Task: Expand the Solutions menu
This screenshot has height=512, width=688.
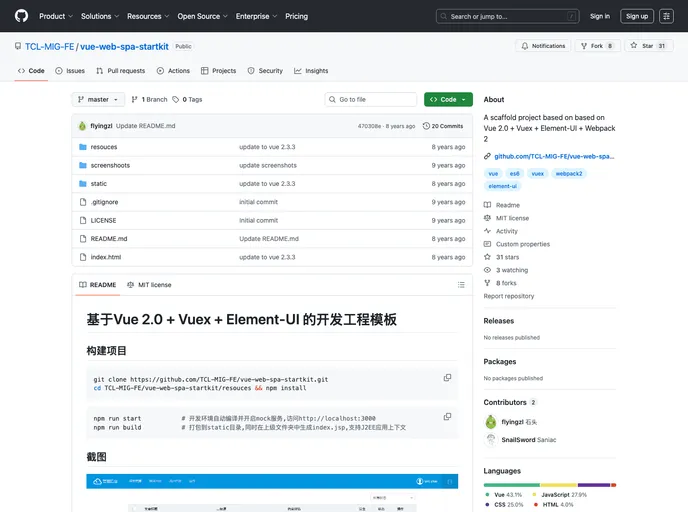Action: pos(100,16)
